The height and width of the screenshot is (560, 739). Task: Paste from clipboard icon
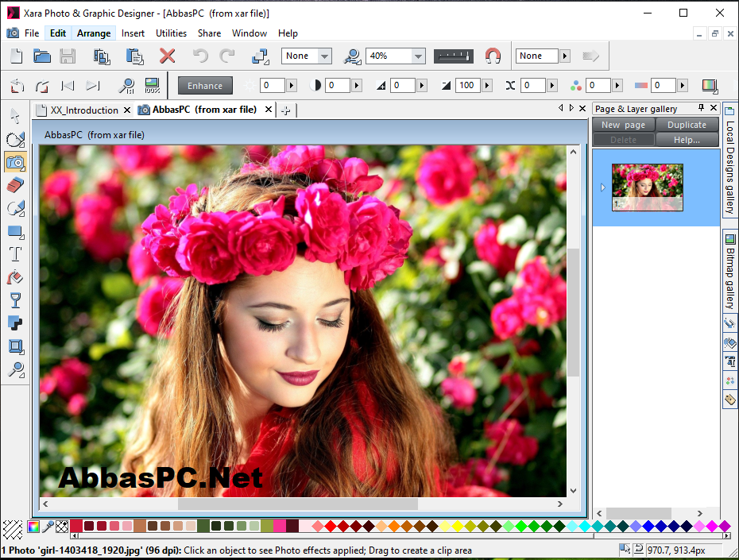[134, 56]
